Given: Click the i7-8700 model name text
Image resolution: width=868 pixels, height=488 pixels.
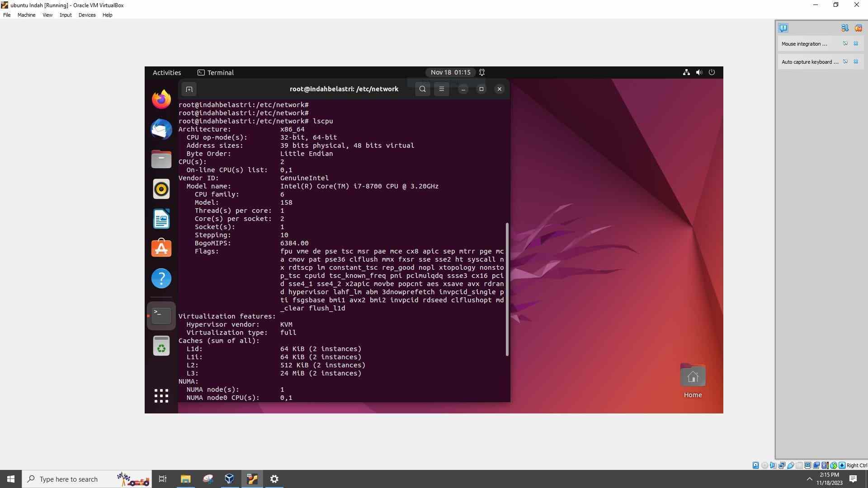Looking at the screenshot, I should tap(359, 186).
